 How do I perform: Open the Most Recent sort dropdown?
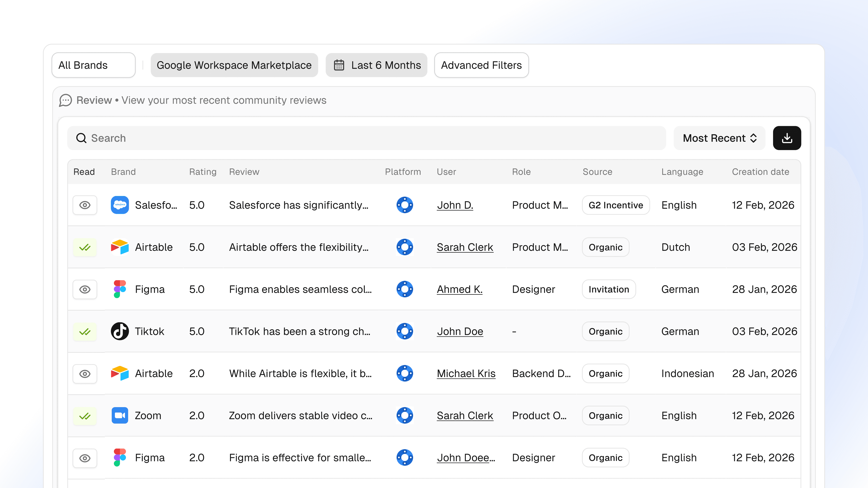[x=719, y=138]
